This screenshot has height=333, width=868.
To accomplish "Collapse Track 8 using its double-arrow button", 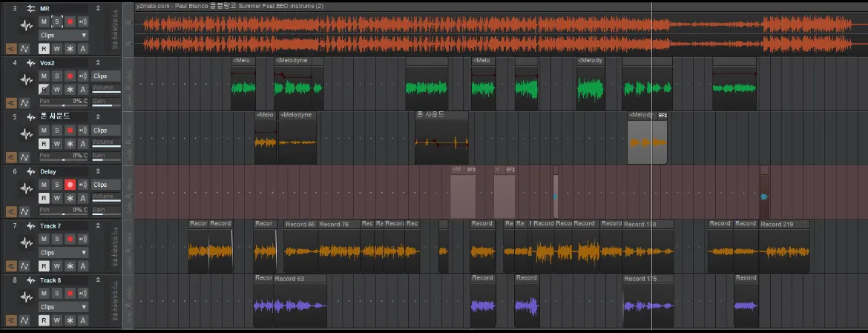I will (x=99, y=280).
